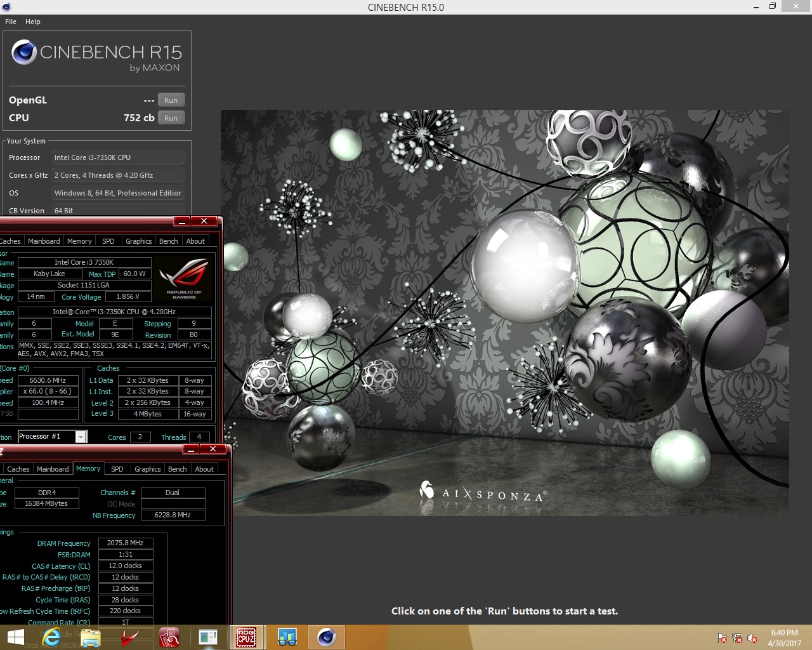Click the Cinebench R15 sphere logo
This screenshot has height=650, width=812.
[24, 52]
